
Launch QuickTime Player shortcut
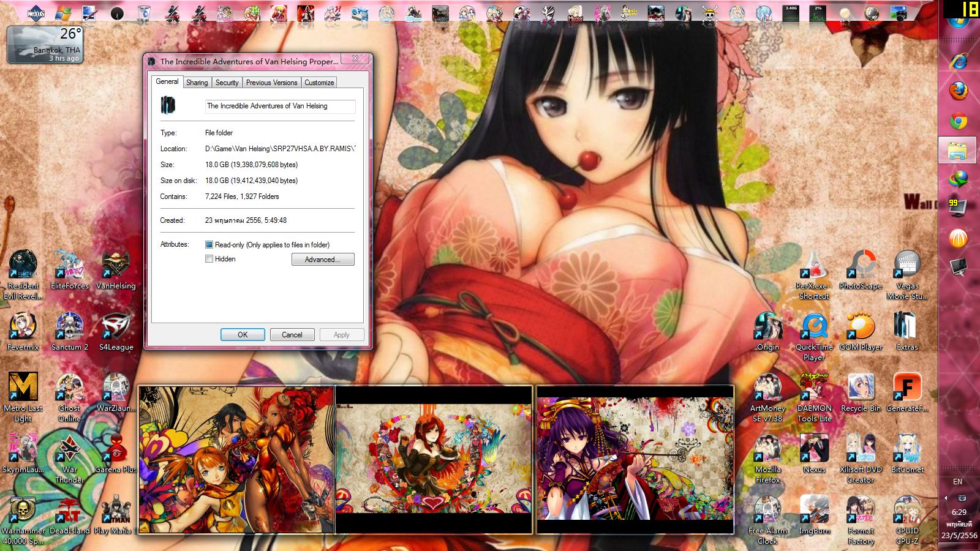pyautogui.click(x=814, y=336)
